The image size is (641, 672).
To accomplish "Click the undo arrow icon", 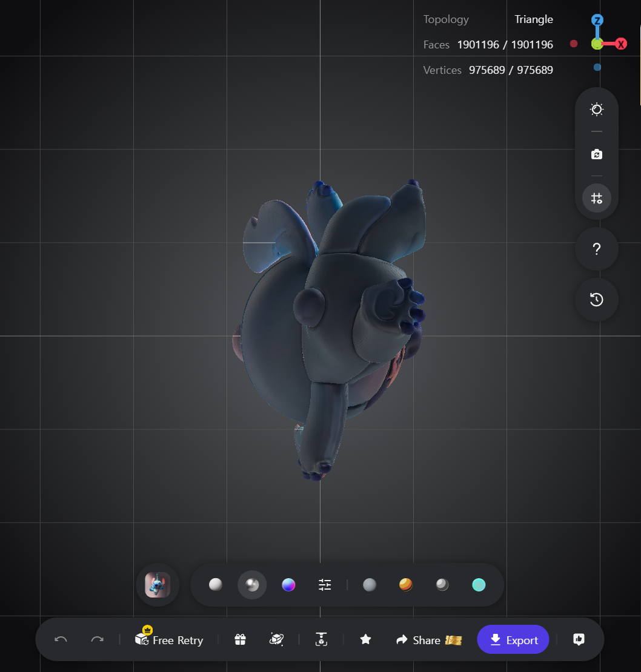I will point(61,639).
